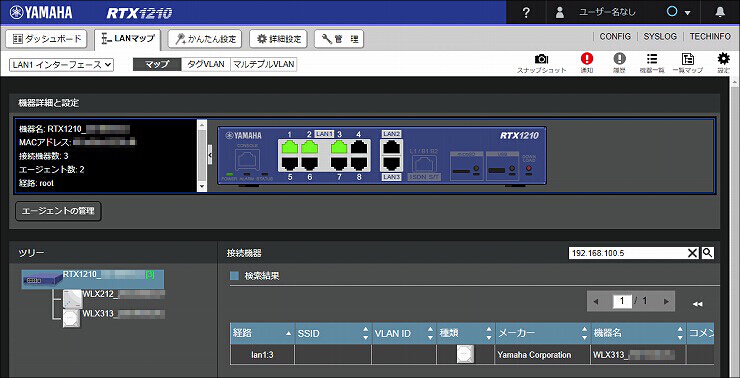The height and width of the screenshot is (378, 740).
Task: Select the マルチプルVLAN view tab
Action: click(x=263, y=65)
